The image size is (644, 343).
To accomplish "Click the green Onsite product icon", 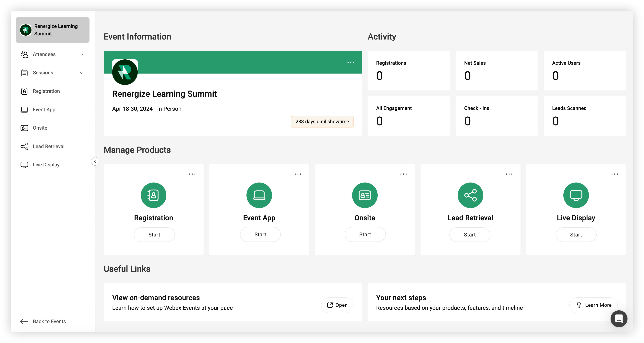I will click(x=365, y=195).
